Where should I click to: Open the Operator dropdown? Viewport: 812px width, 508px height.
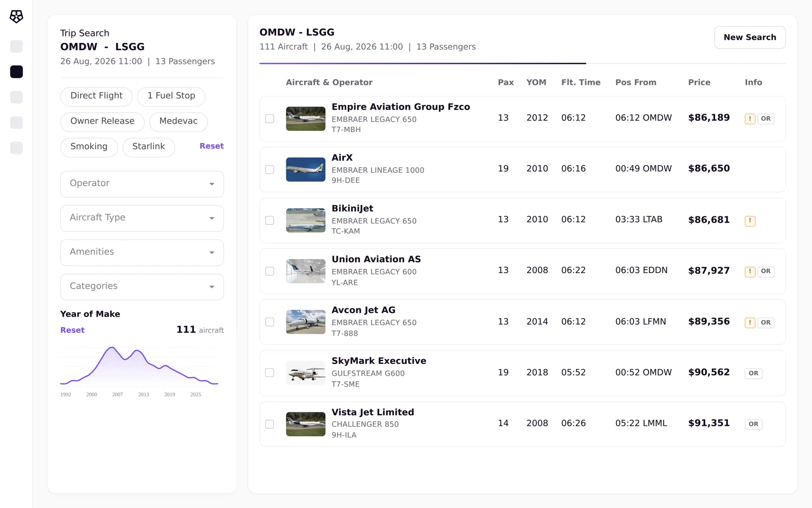click(142, 184)
